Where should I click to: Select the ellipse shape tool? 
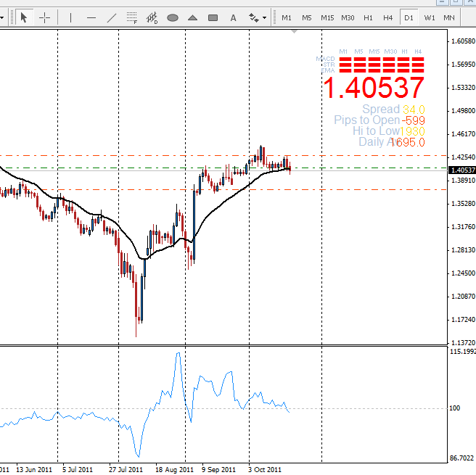point(173,17)
